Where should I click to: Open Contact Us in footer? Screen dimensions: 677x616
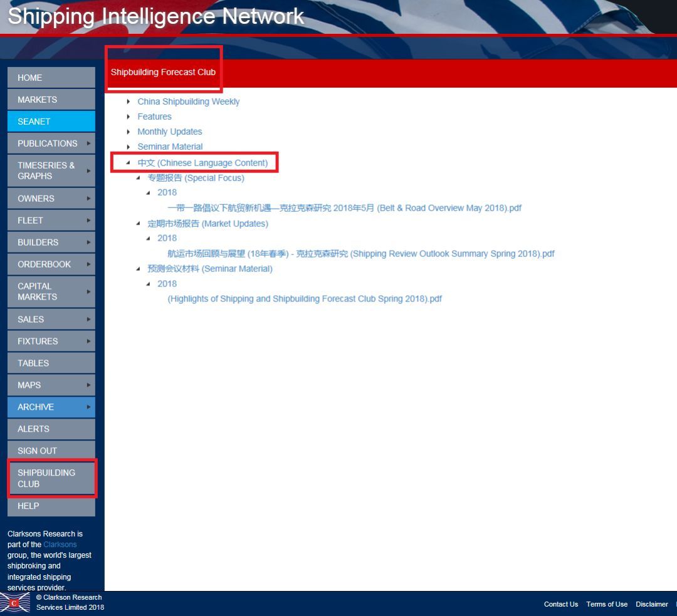(561, 604)
